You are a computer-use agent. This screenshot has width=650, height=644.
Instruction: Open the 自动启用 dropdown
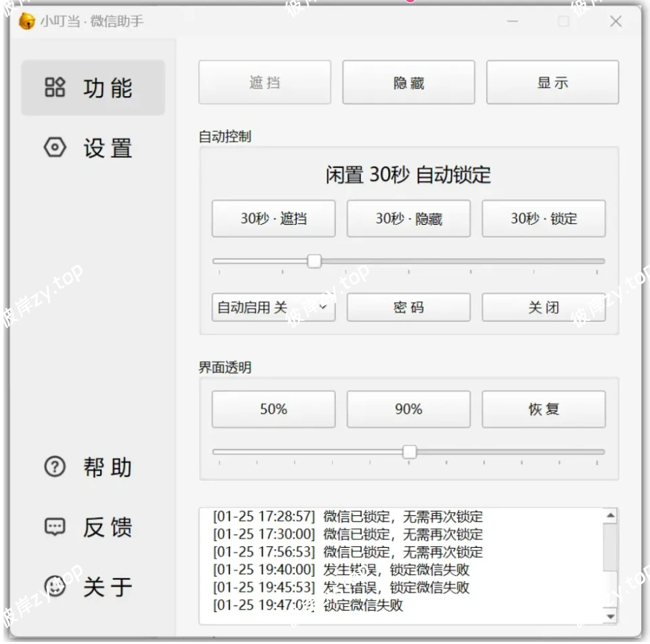coord(273,307)
